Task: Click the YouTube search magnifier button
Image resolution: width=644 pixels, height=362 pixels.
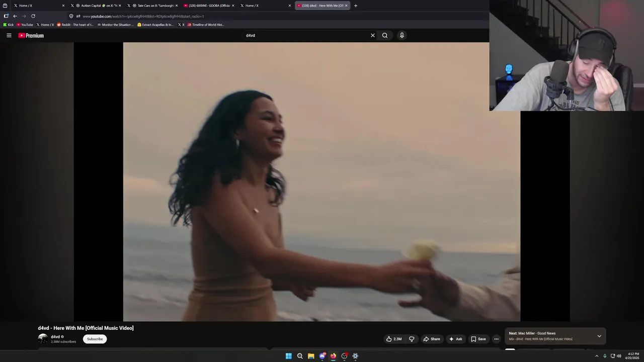Action: [x=385, y=35]
